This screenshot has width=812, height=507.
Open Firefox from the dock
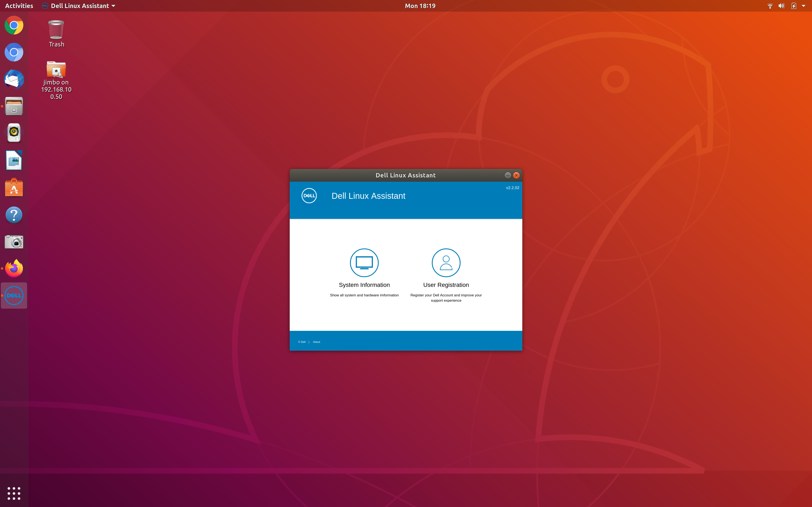14,268
